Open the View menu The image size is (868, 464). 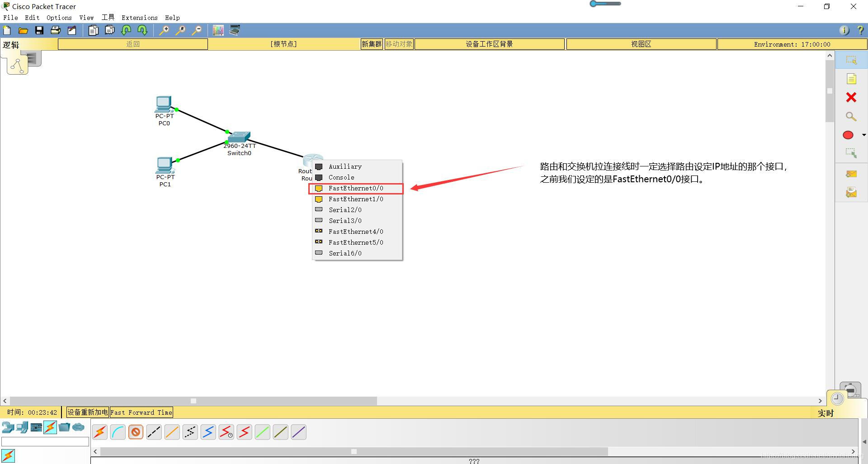click(86, 18)
